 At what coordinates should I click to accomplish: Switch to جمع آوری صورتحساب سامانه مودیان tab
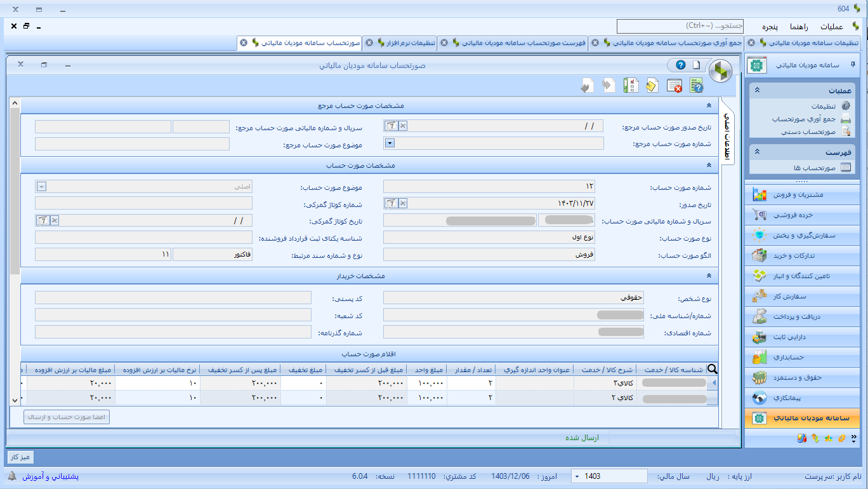pyautogui.click(x=666, y=43)
